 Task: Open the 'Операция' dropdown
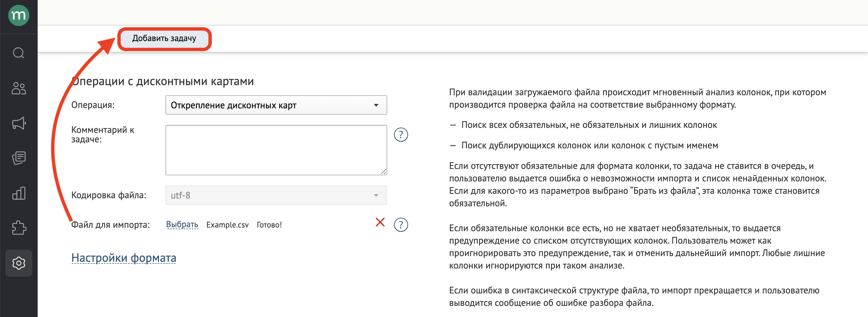pyautogui.click(x=276, y=105)
